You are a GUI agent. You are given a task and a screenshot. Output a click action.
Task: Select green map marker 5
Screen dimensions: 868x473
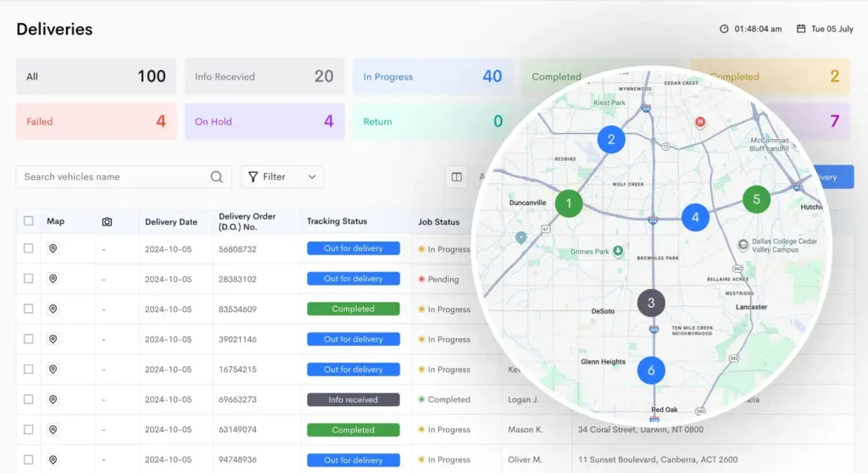756,199
